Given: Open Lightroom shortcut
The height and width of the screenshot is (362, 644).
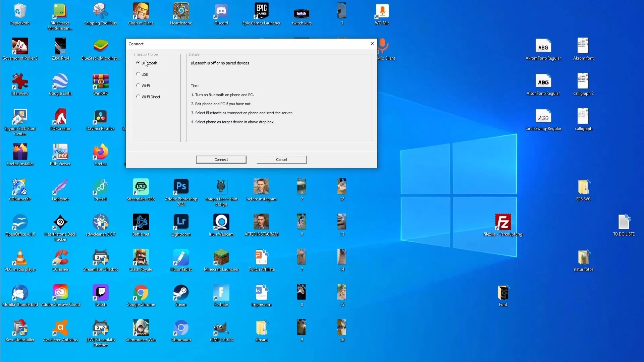Looking at the screenshot, I should [x=181, y=225].
